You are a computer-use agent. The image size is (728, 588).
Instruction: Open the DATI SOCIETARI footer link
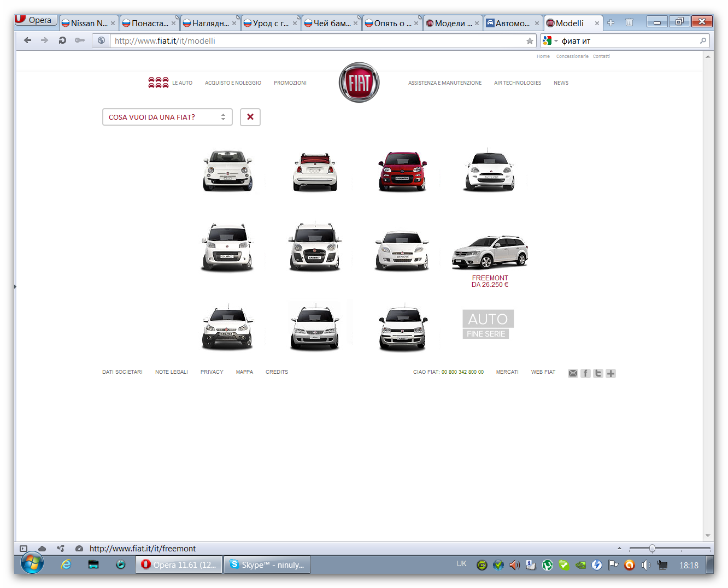click(x=122, y=372)
